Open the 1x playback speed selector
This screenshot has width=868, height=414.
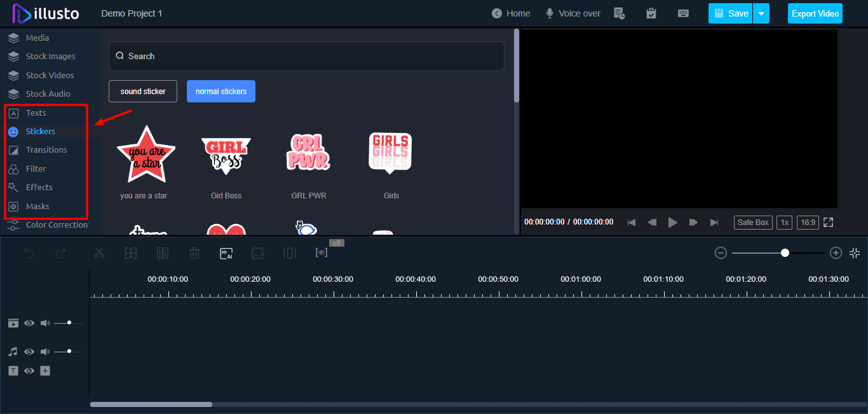pyautogui.click(x=785, y=223)
